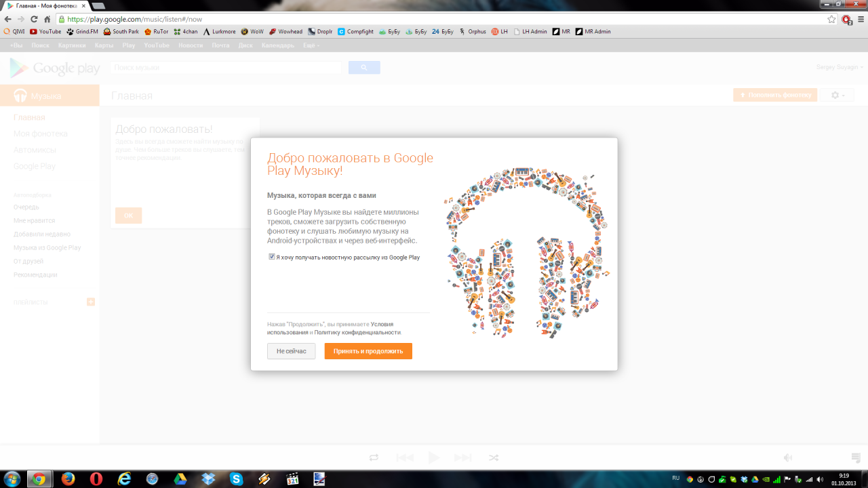Click the red extension icon near the star
The image size is (868, 488).
(x=846, y=20)
